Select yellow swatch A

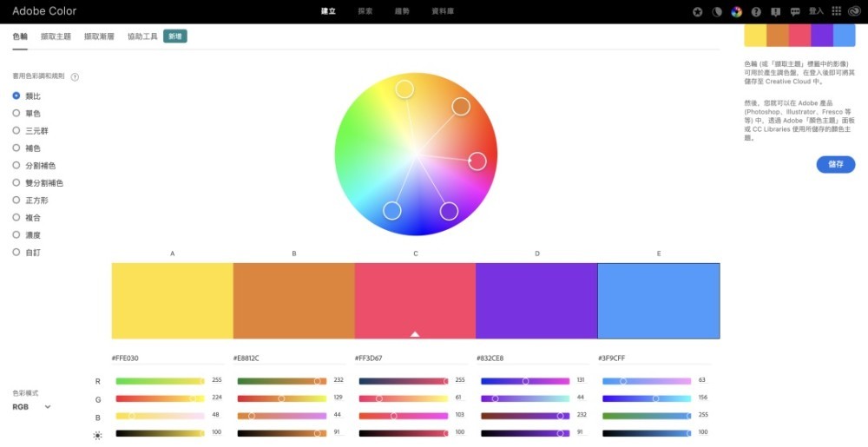[x=172, y=300]
